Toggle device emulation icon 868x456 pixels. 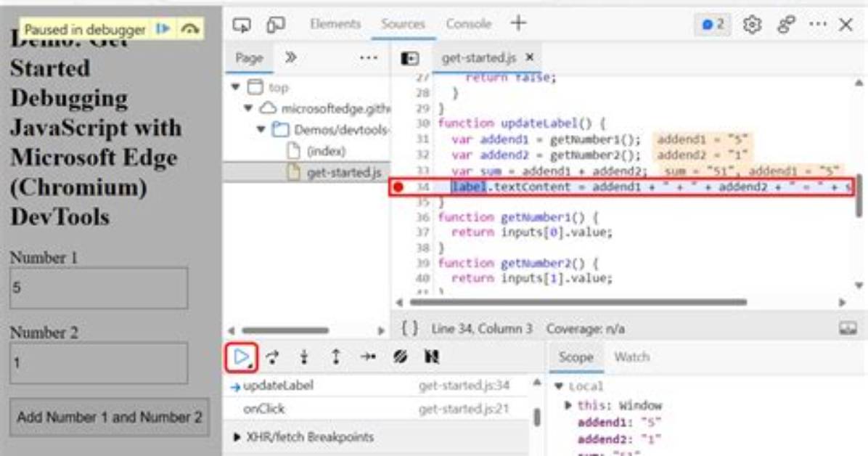(x=276, y=25)
